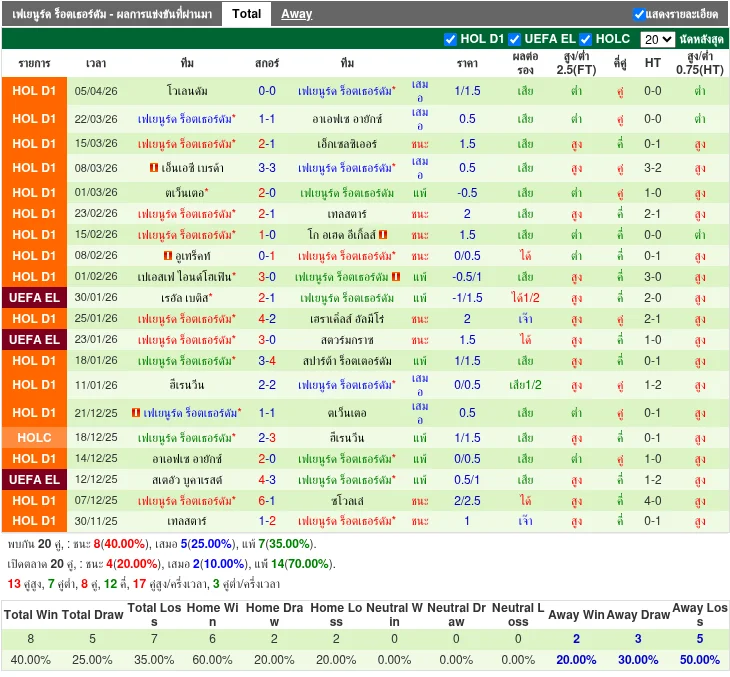Image resolution: width=730 pixels, height=677 pixels.
Task: Uncheck the HOL D1 league filter
Action: (450, 39)
